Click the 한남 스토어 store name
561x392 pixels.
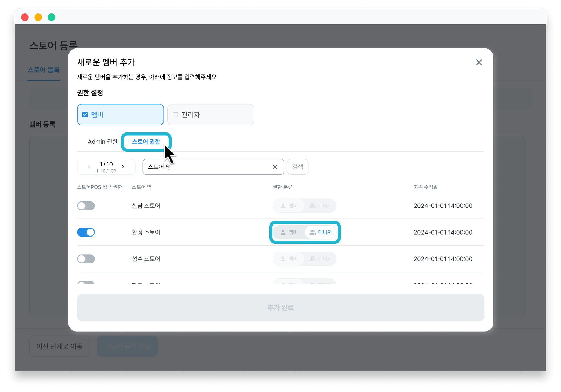(146, 206)
